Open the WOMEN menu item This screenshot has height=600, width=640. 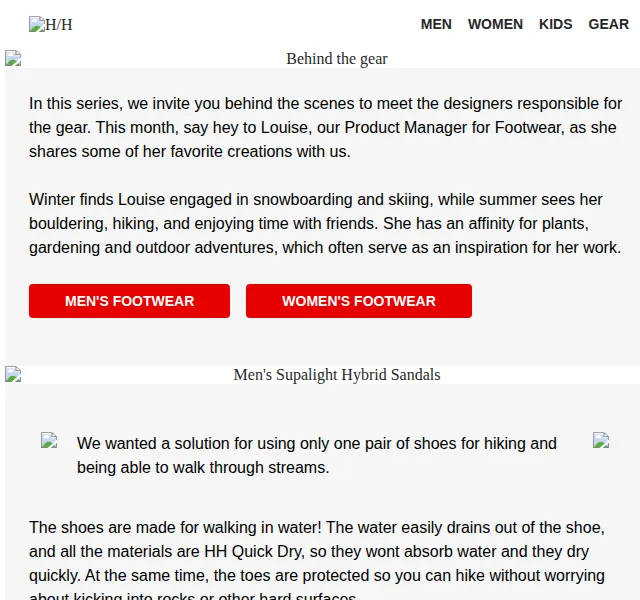point(495,24)
